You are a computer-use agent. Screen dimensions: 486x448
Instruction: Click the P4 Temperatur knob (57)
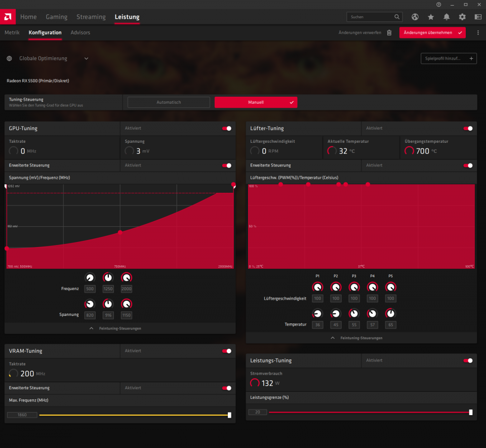(372, 313)
